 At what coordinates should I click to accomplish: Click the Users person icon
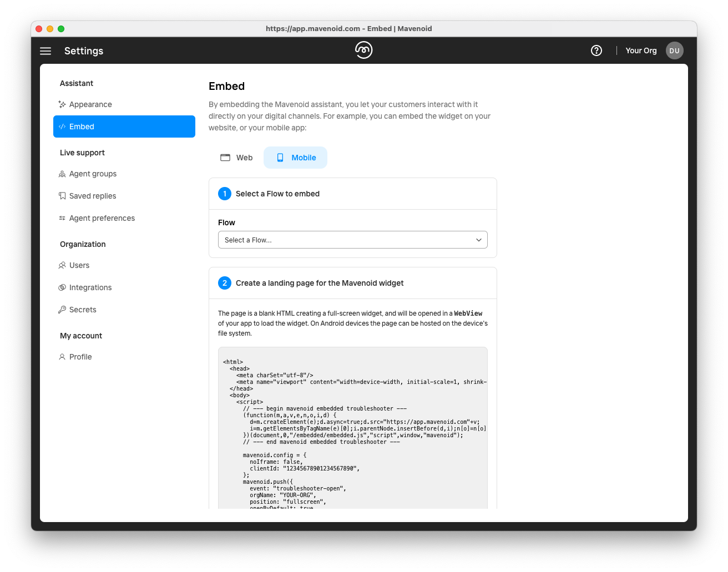point(62,265)
